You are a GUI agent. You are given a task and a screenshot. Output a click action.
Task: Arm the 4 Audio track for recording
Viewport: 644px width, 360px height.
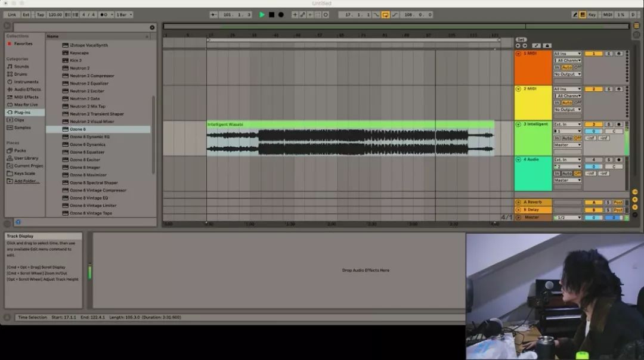pyautogui.click(x=619, y=160)
